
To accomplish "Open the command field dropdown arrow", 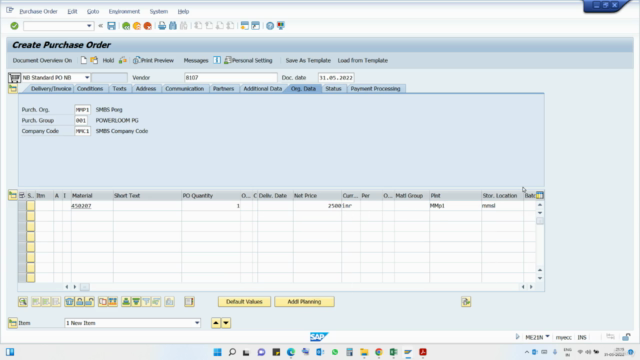I will click(x=89, y=26).
